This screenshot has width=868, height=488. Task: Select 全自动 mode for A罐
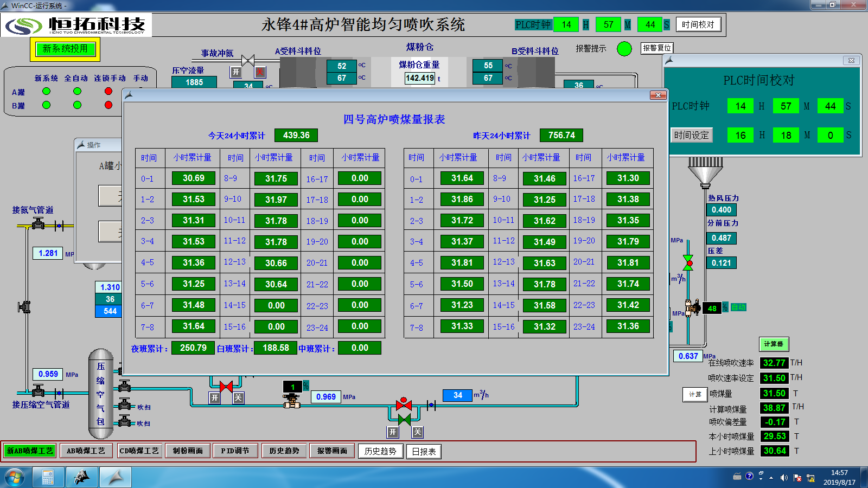coord(77,91)
